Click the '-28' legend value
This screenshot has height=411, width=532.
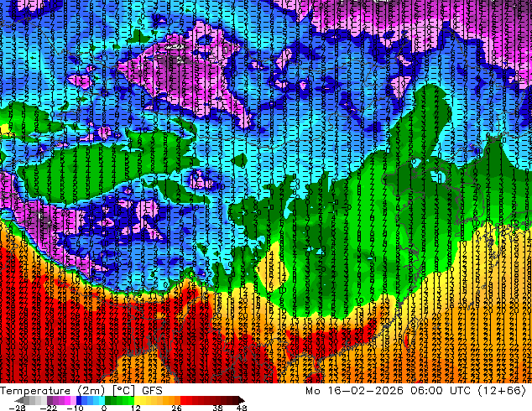click(x=17, y=408)
